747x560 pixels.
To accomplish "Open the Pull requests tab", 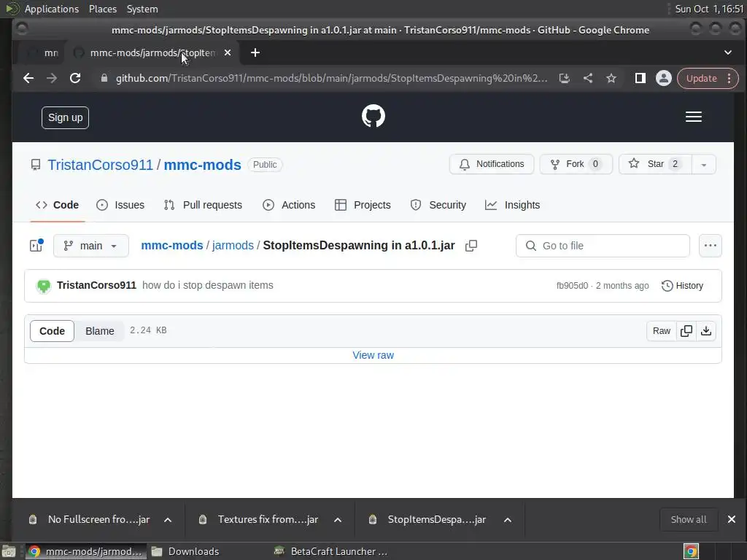I will [x=203, y=205].
